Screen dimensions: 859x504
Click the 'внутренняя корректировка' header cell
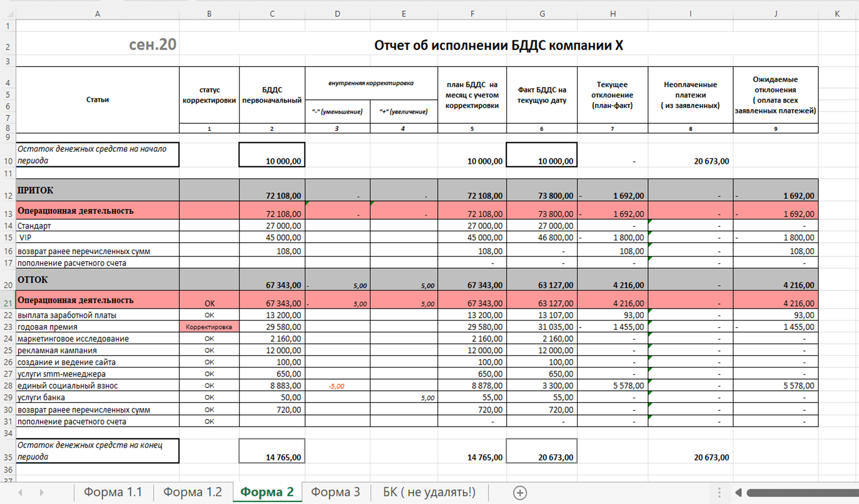371,83
